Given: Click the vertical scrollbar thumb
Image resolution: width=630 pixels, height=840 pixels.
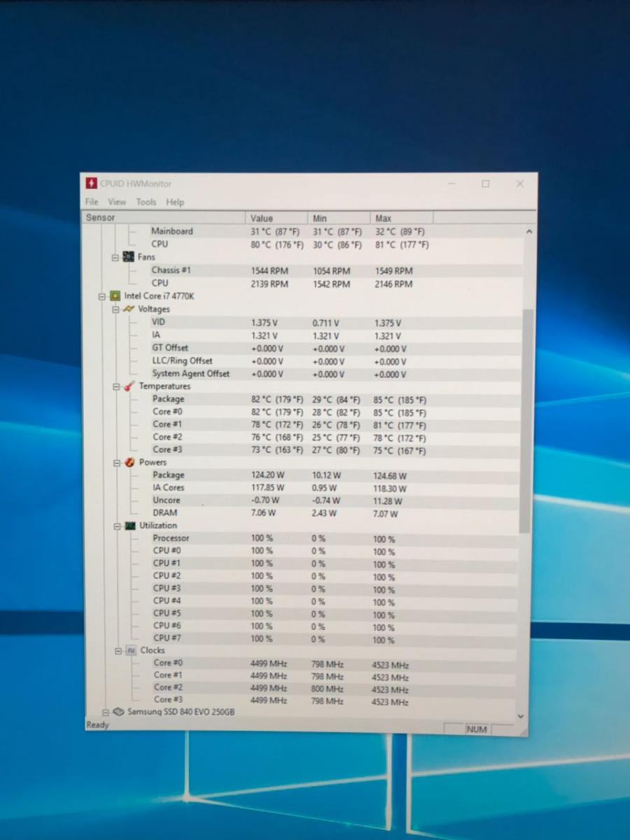Looking at the screenshot, I should click(527, 420).
